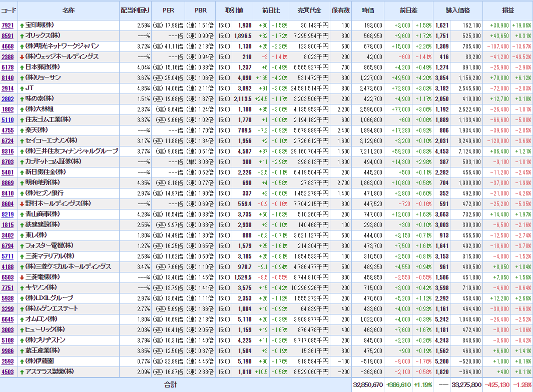Open stock code 8591 link for オリックス
The image size is (533, 392).
(8, 35)
